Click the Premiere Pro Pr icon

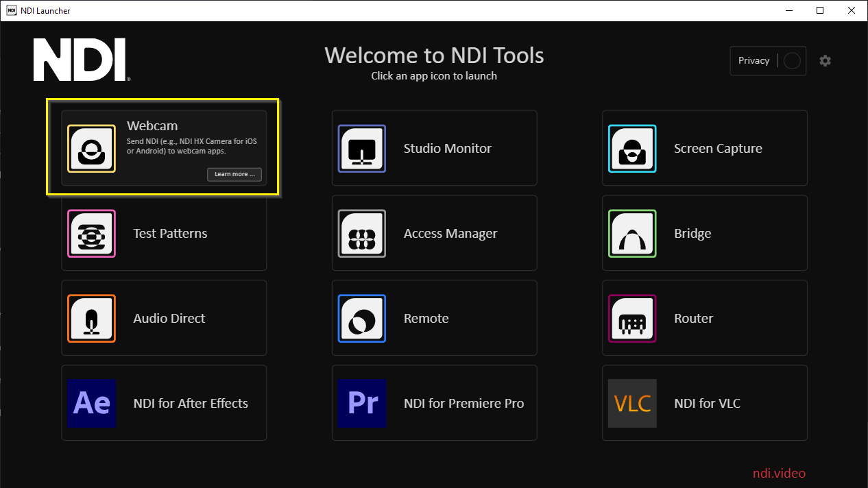(x=362, y=404)
